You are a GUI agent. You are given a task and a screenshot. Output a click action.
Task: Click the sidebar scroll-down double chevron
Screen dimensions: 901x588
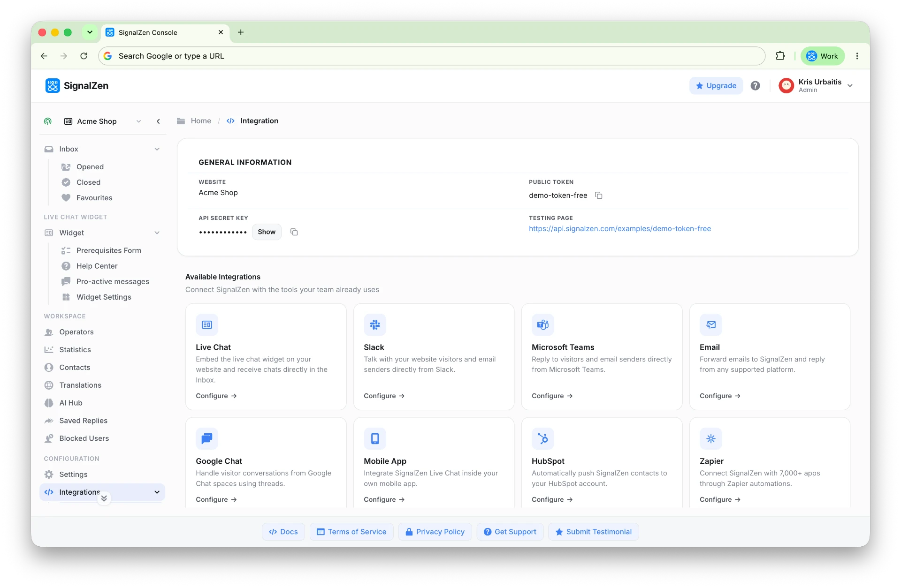point(104,498)
